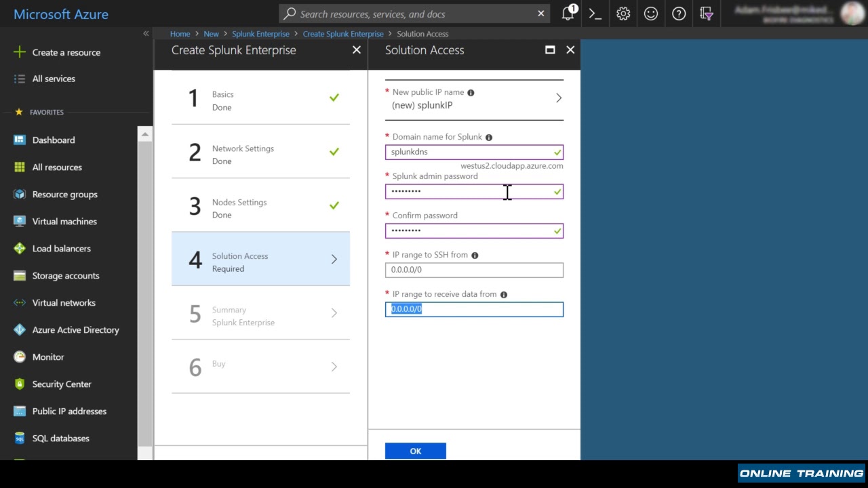The image size is (868, 488).
Task: Click Home in breadcrumb
Action: [x=180, y=33]
